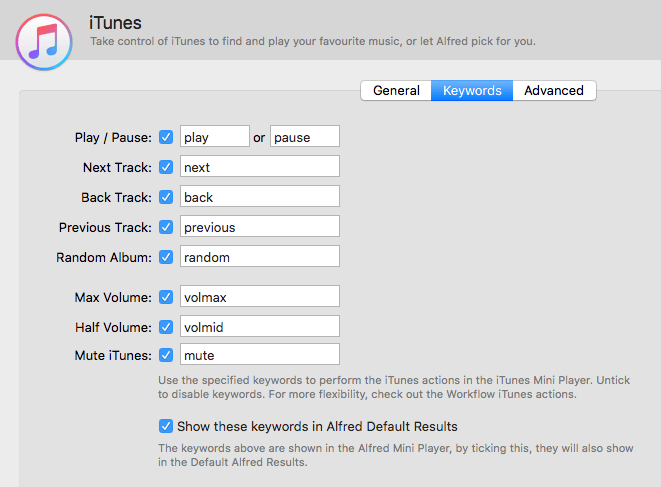Viewport: 661px width, 487px height.
Task: Uncheck Show these keywords in Alfred Default Results
Action: [x=166, y=426]
